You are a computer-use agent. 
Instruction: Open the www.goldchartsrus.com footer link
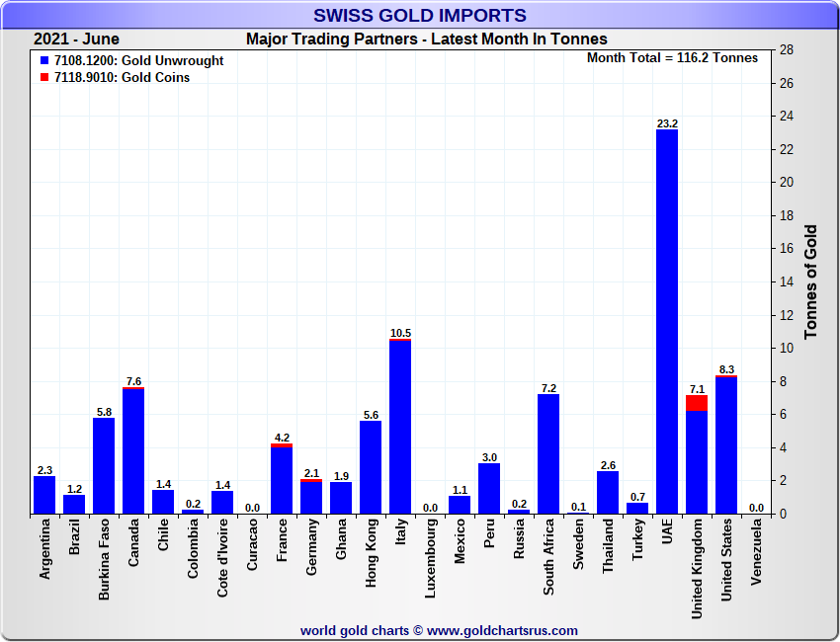pos(503,630)
